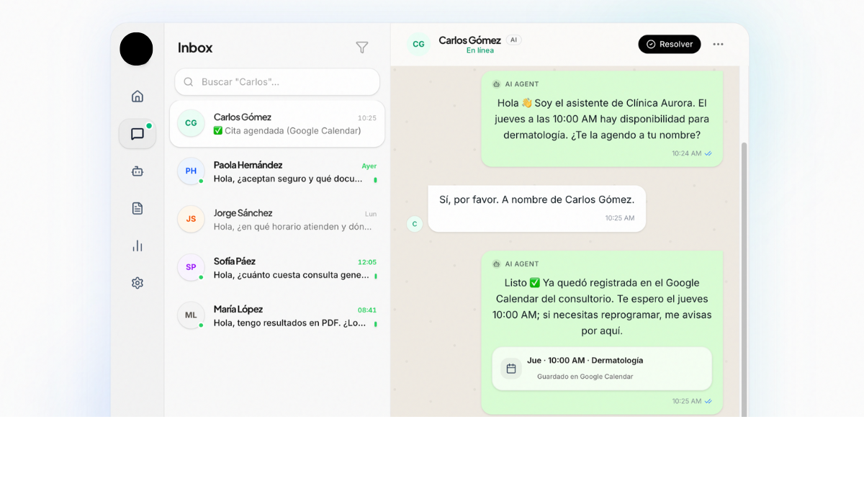Open the home icon in sidebar
Viewport: 864px width, 504px height.
(138, 96)
